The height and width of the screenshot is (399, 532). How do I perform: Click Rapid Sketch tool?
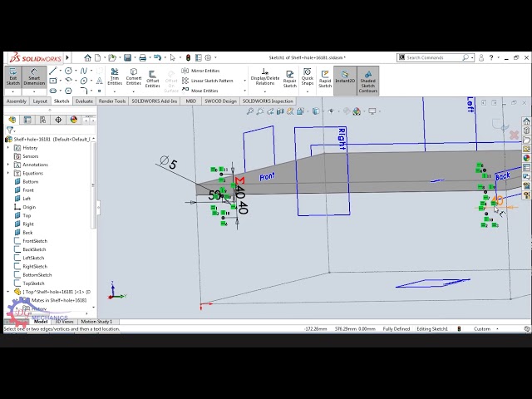(325, 79)
